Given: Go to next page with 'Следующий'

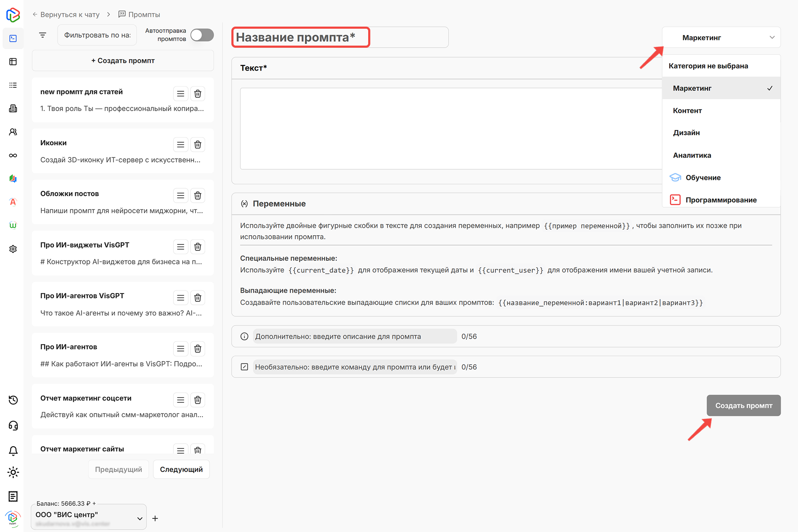Looking at the screenshot, I should [x=181, y=470].
